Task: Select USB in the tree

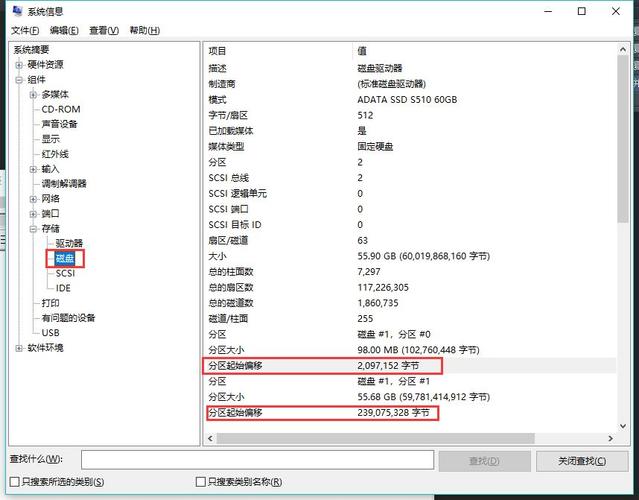Action: pos(51,333)
